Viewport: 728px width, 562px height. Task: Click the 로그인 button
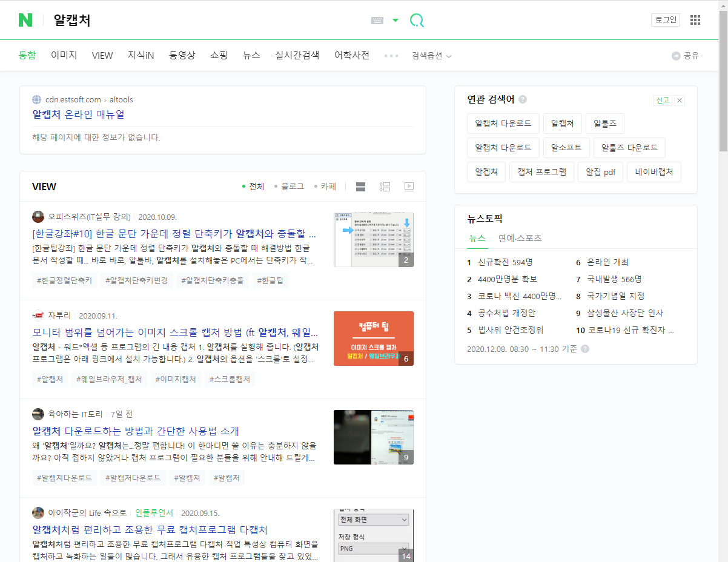point(666,20)
